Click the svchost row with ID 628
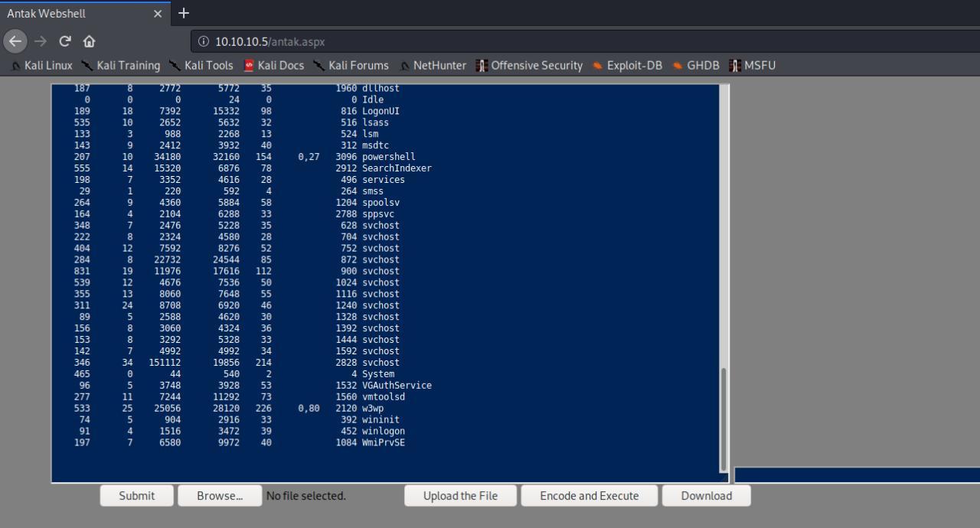Viewport: 980px width, 528px height. pos(237,226)
